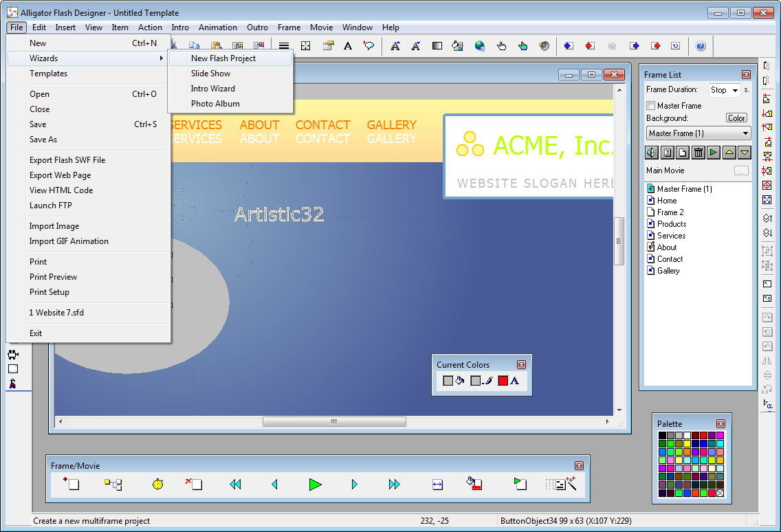
Task: Click the trash icon in the Frame List panel
Action: coord(698,153)
